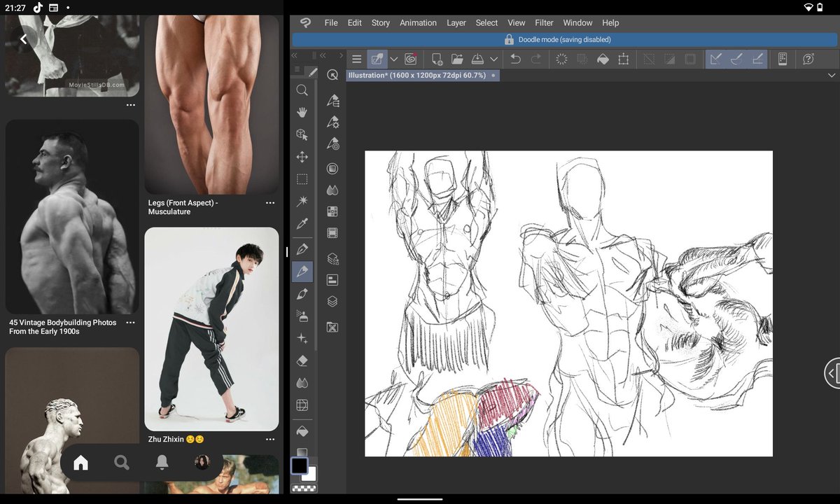Select the highlighted Pencil tool
Viewport: 840px width, 504px height.
302,272
